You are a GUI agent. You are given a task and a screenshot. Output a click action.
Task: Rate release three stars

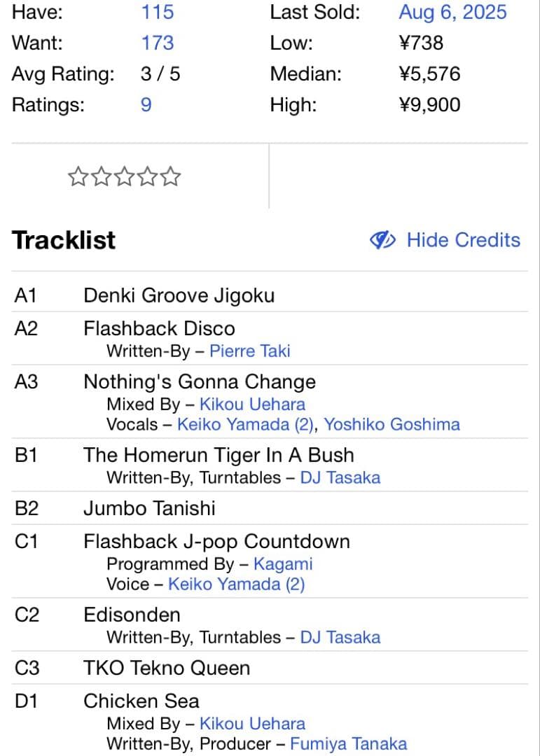[124, 177]
